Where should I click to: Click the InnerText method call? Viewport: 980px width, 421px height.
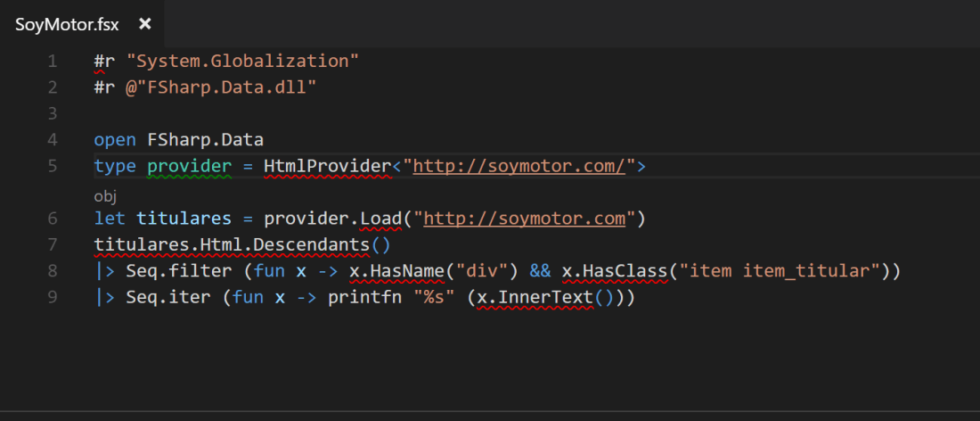point(561,296)
